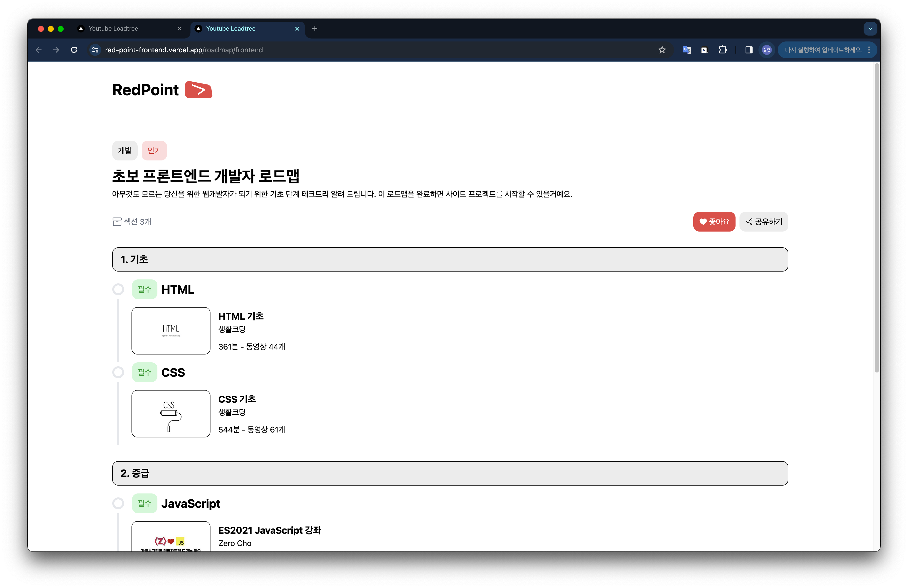Collapse the '1. 기초' section header
Viewport: 908px width, 588px height.
[450, 259]
